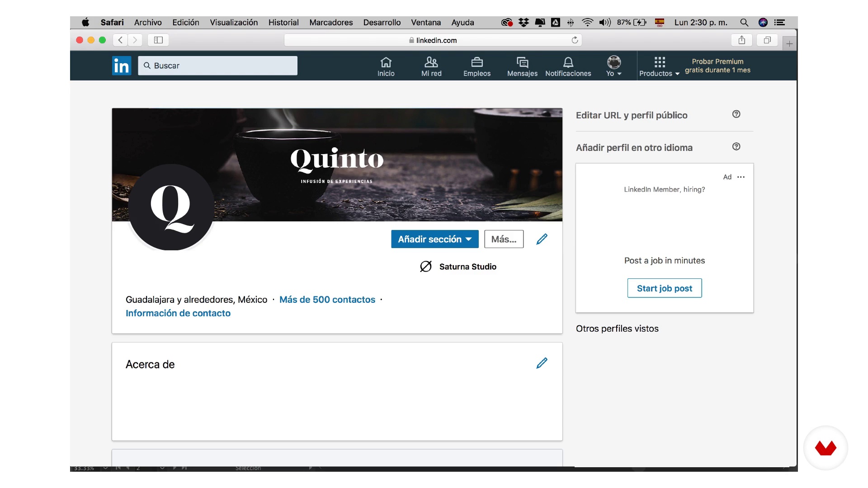
Task: Open the Historial menu
Action: [283, 23]
